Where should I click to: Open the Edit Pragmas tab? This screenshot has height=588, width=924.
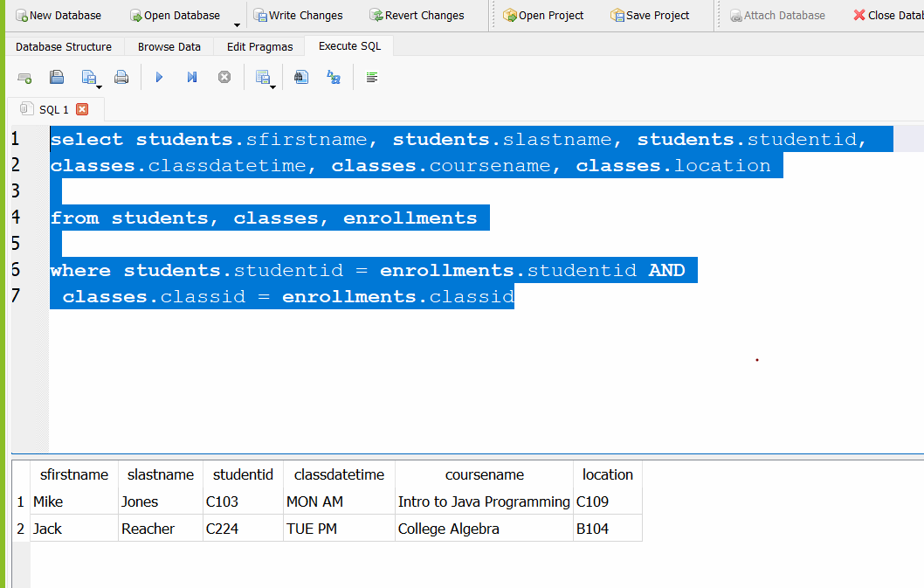[260, 46]
